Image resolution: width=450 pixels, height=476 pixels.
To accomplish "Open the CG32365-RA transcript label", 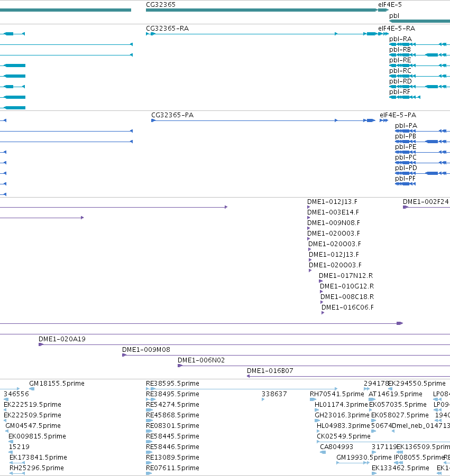I will click(x=168, y=28).
